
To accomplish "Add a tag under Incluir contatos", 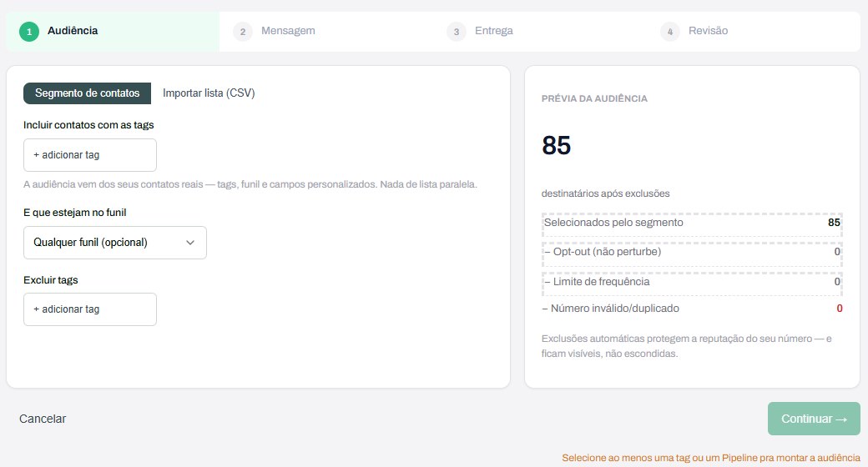I will click(x=89, y=155).
